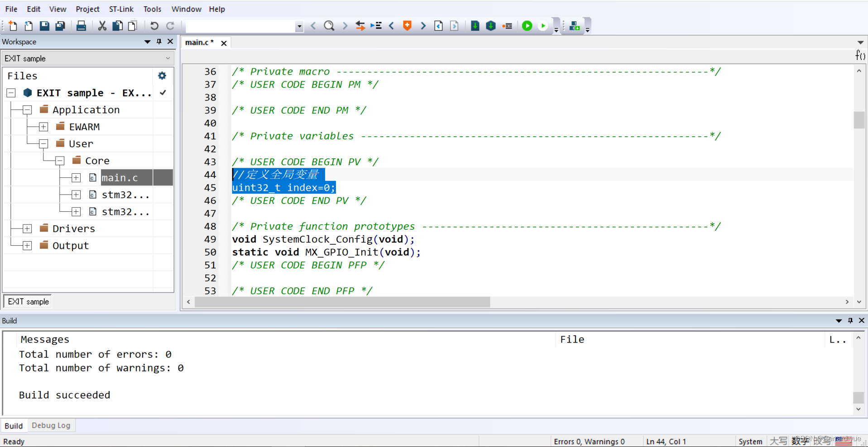Collapse the Core folder
868x447 pixels.
59,160
